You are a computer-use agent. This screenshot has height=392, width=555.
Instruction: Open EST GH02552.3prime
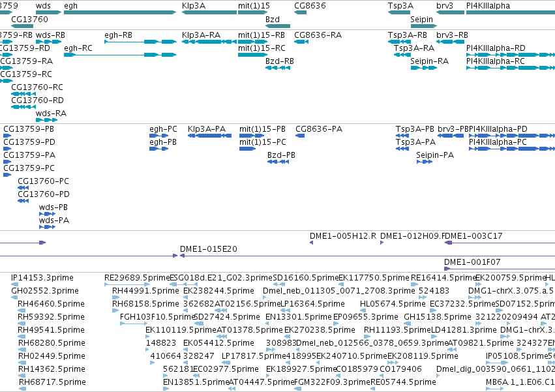(x=45, y=291)
